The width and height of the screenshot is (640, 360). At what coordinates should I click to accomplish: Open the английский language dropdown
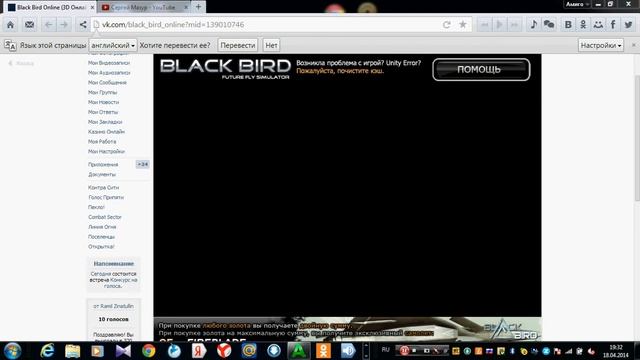pyautogui.click(x=113, y=45)
